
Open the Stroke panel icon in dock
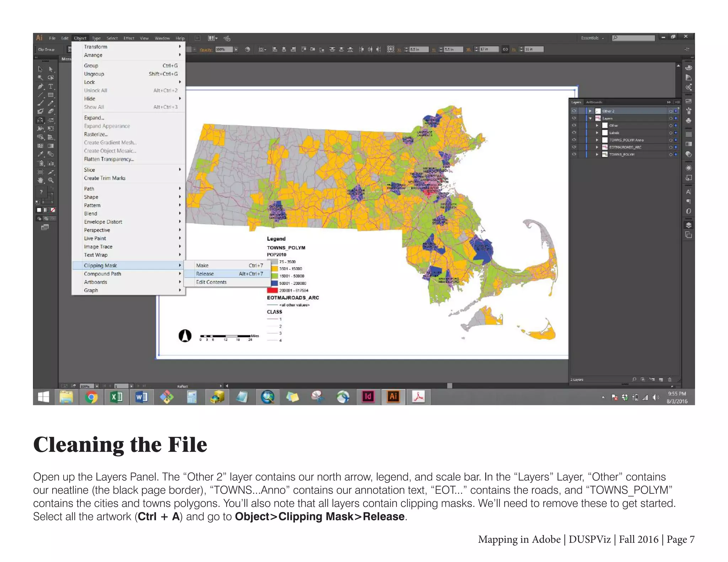click(x=689, y=134)
